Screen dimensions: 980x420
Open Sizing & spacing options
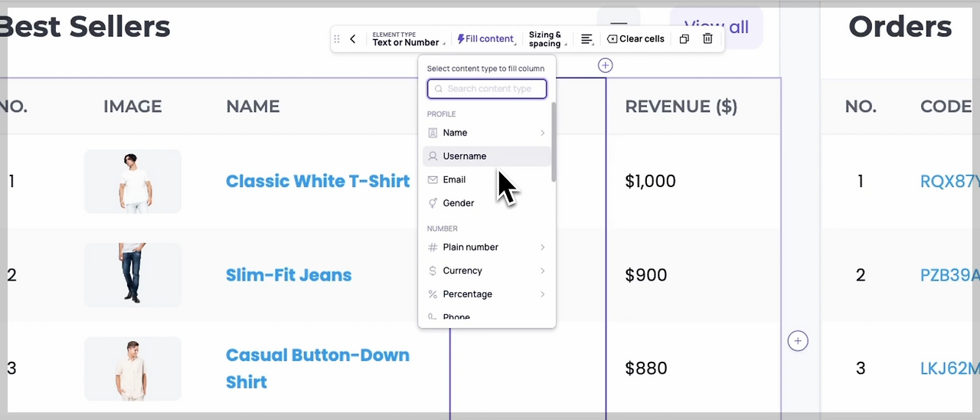pos(547,39)
